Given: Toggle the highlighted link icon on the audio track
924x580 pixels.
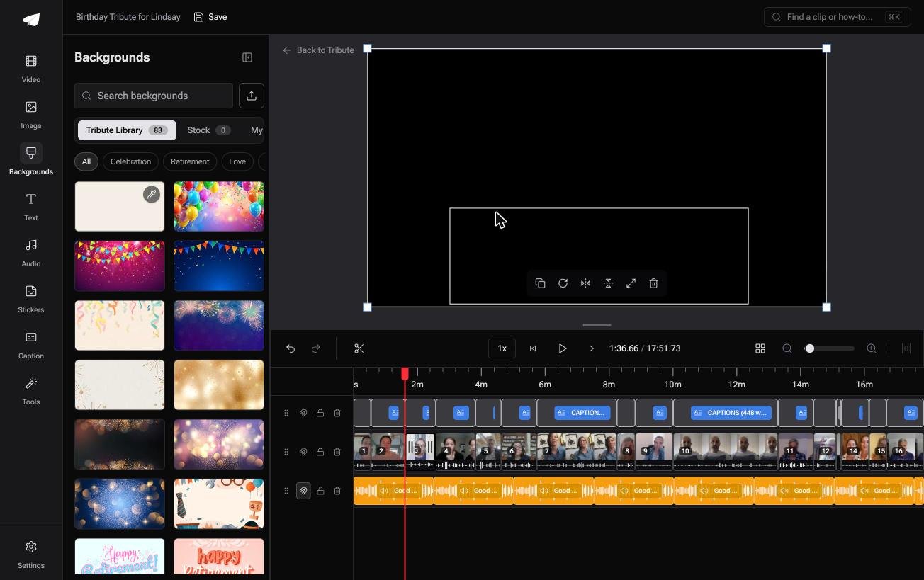Looking at the screenshot, I should [x=303, y=491].
